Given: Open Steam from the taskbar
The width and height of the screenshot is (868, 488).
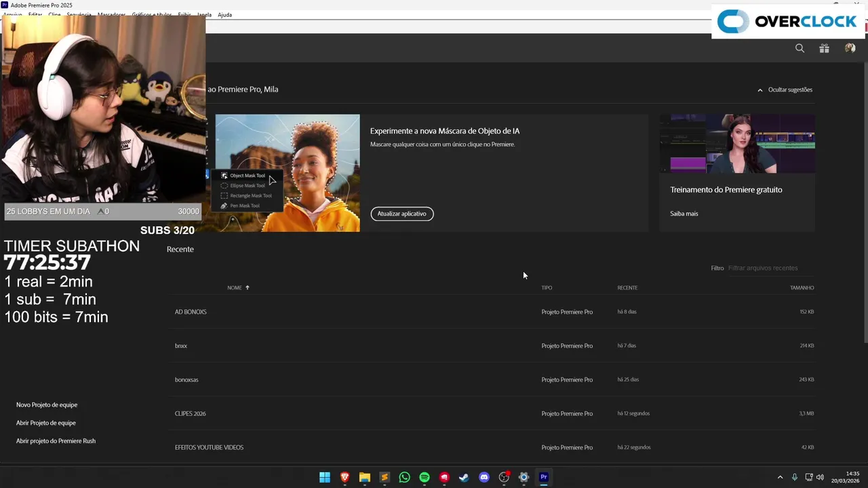Looking at the screenshot, I should click(x=464, y=477).
